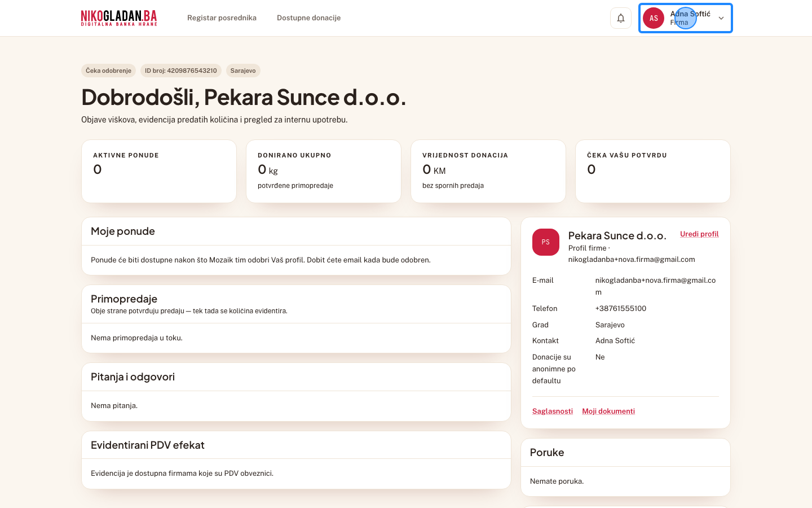
Task: Click the Evidentirani PDV efekat heading
Action: [148, 445]
